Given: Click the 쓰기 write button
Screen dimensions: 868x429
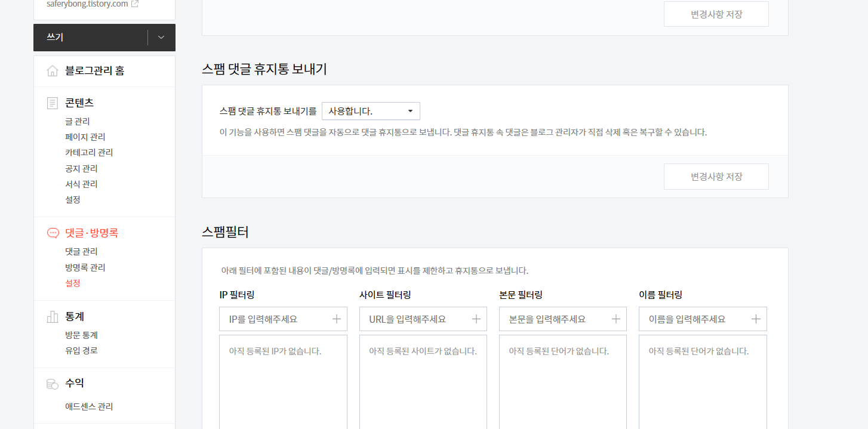Looking at the screenshot, I should point(90,38).
